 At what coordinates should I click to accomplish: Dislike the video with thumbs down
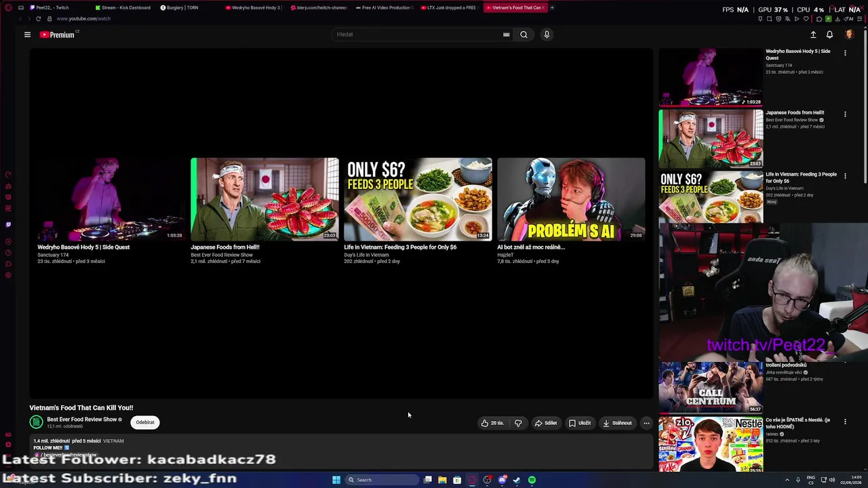518,423
